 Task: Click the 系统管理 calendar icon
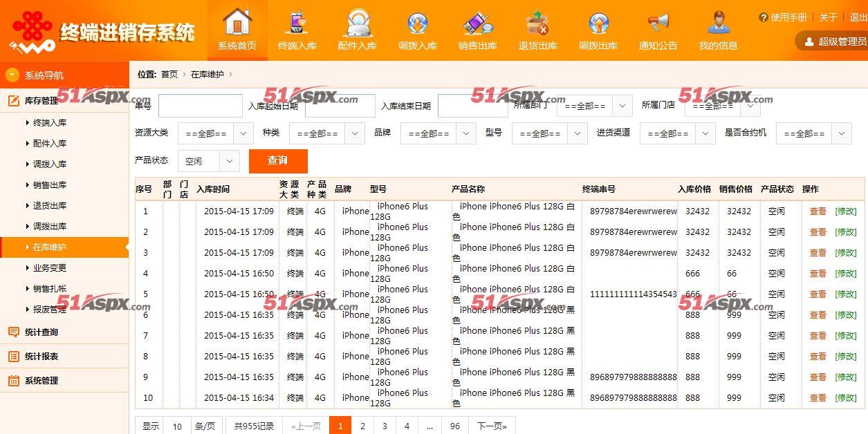(x=13, y=381)
